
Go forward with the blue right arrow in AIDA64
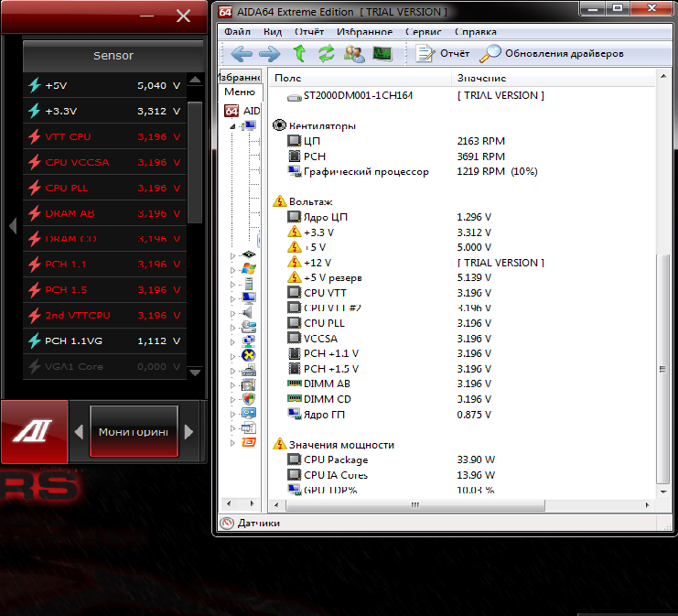coord(269,54)
